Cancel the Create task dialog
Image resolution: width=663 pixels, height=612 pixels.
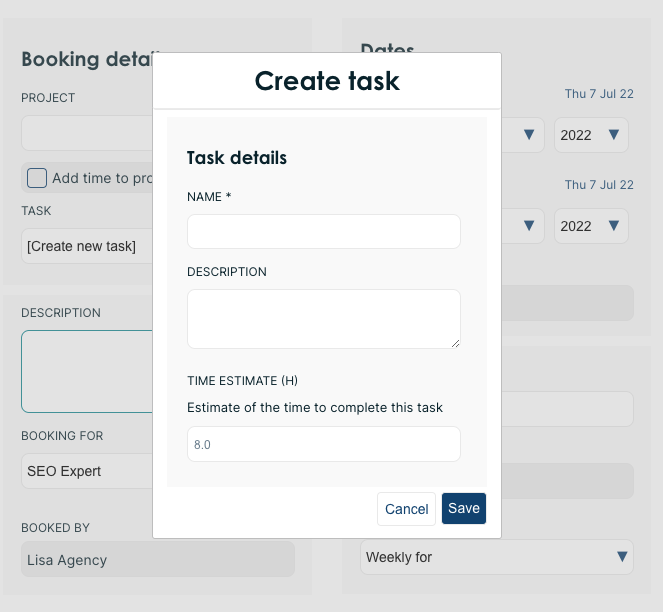point(406,509)
